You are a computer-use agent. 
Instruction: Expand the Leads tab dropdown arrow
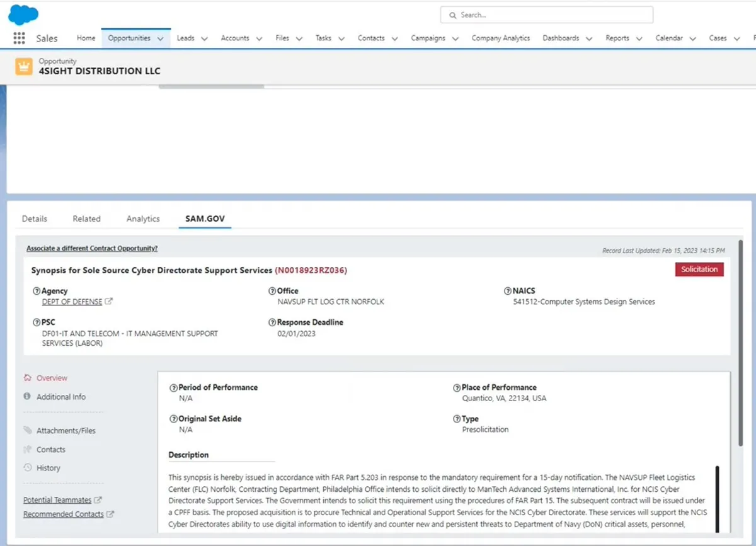click(x=204, y=38)
